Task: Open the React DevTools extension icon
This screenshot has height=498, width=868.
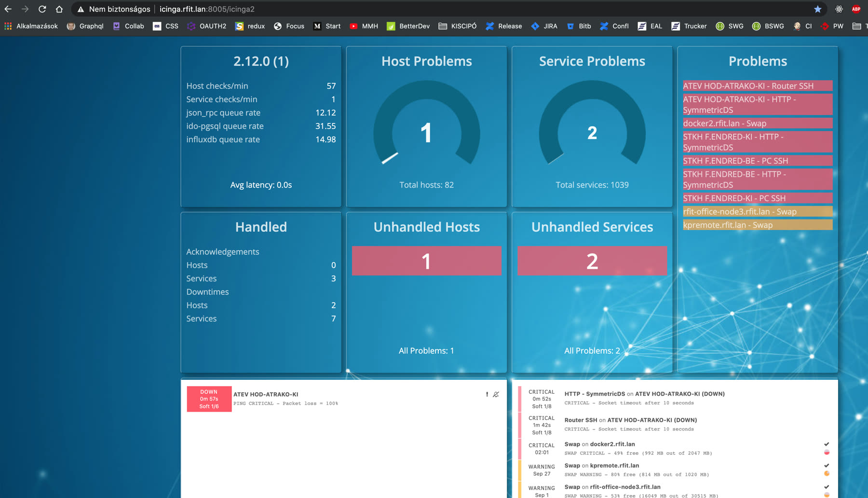Action: (839, 9)
